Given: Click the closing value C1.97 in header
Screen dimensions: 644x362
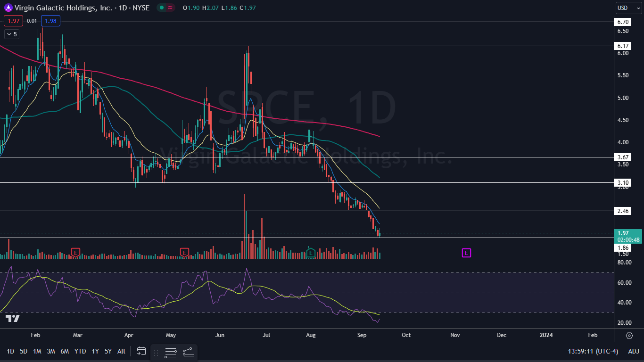Looking at the screenshot, I should (248, 8).
